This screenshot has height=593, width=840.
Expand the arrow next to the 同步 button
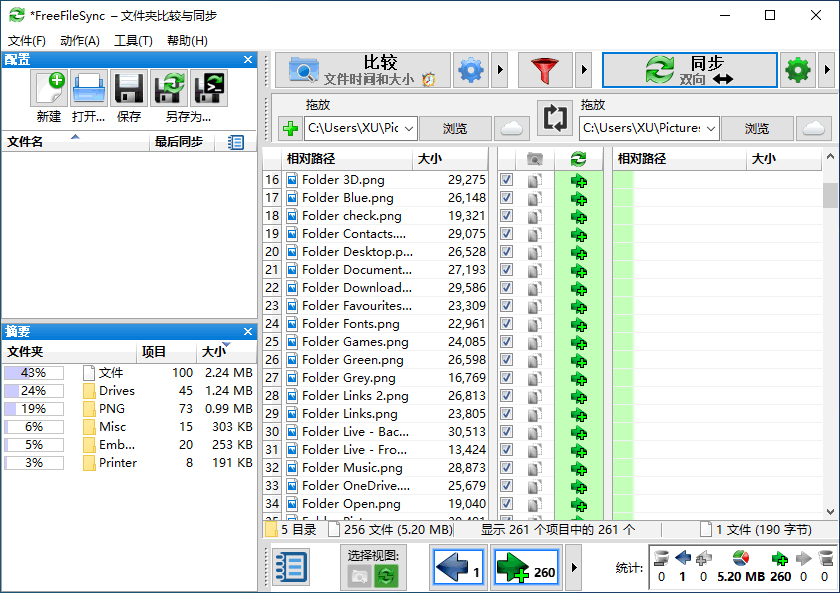826,70
